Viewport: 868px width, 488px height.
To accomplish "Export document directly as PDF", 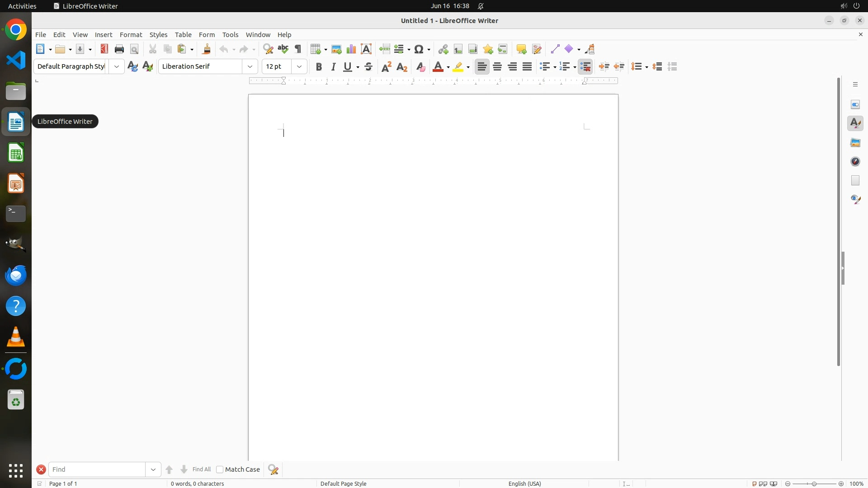I will coord(104,49).
